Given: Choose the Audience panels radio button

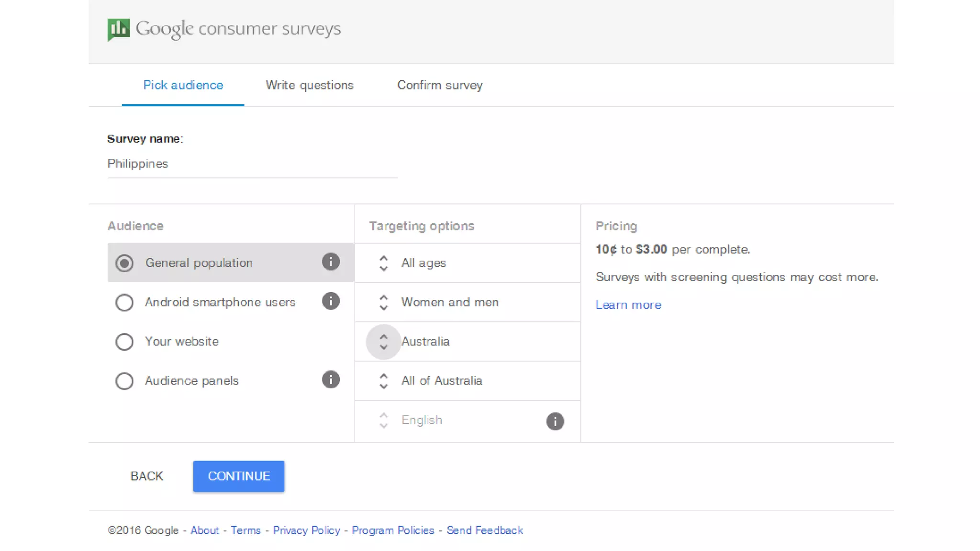Looking at the screenshot, I should (124, 381).
